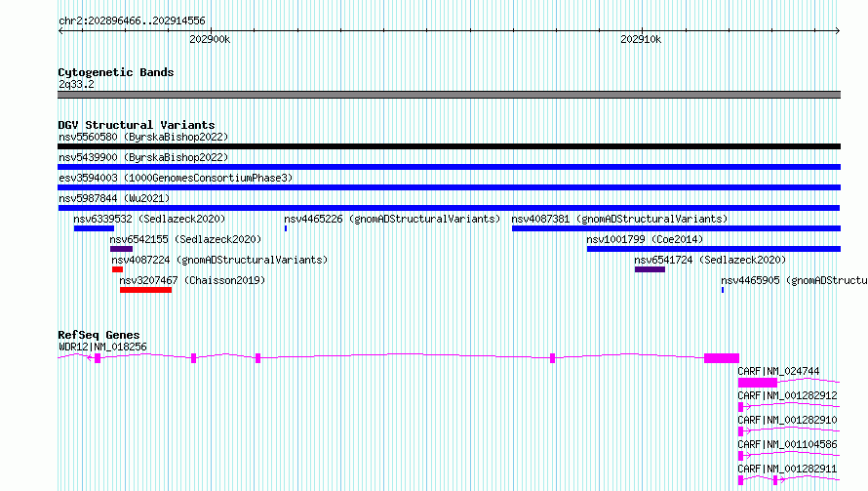
Task: Click the nsv3207467 (Chaisson2019) label
Action: [x=193, y=280]
